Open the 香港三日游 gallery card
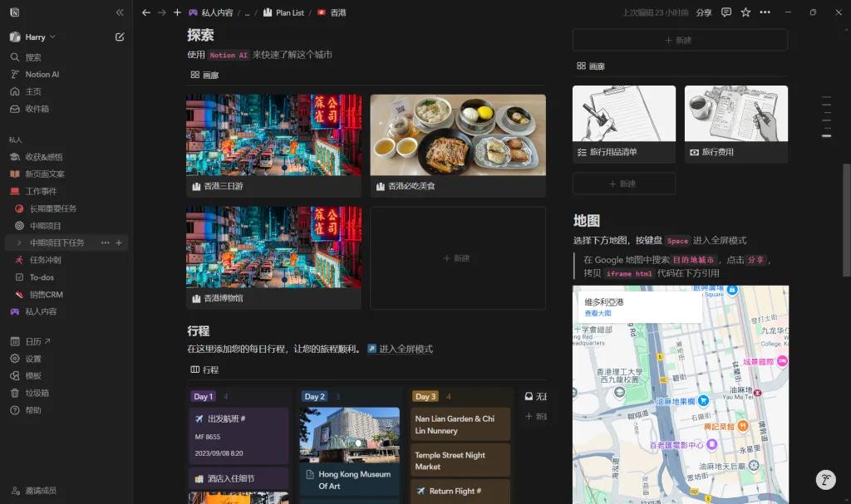Image resolution: width=851 pixels, height=504 pixels. (273, 145)
